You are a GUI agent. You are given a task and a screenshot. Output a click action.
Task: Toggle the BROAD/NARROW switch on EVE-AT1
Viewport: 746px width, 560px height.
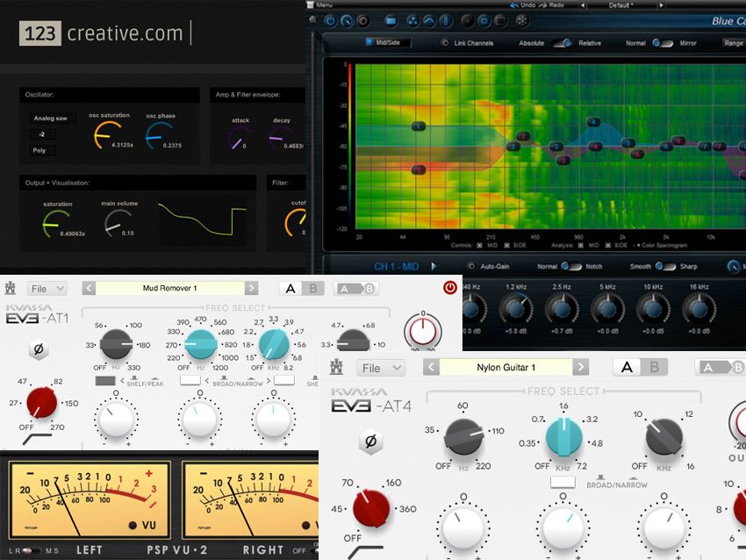pos(191,381)
